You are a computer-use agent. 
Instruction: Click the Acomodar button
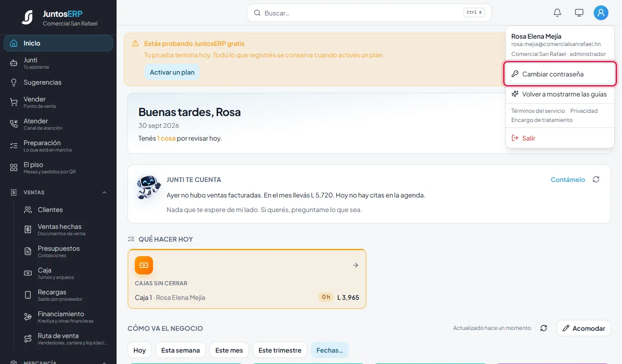click(x=584, y=328)
